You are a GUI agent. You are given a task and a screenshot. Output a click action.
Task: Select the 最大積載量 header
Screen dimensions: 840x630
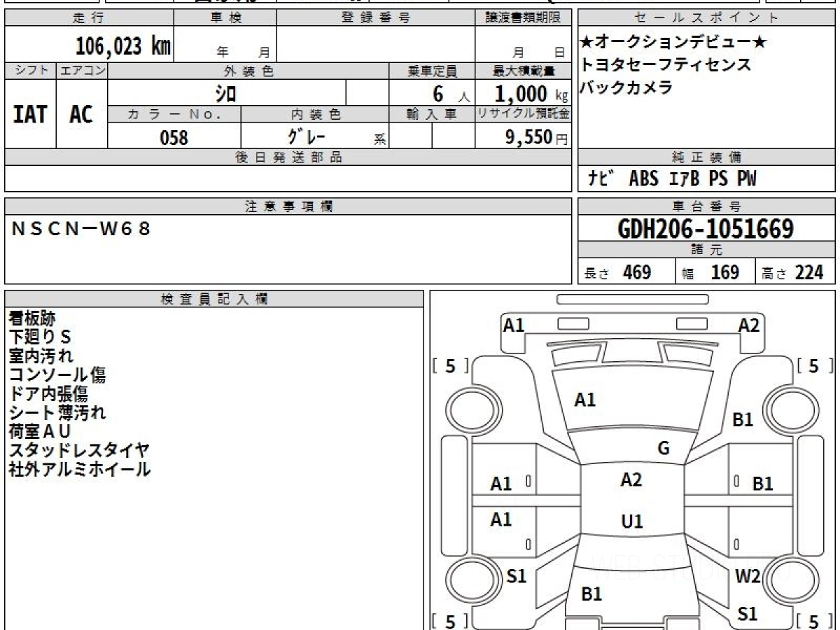pos(524,71)
